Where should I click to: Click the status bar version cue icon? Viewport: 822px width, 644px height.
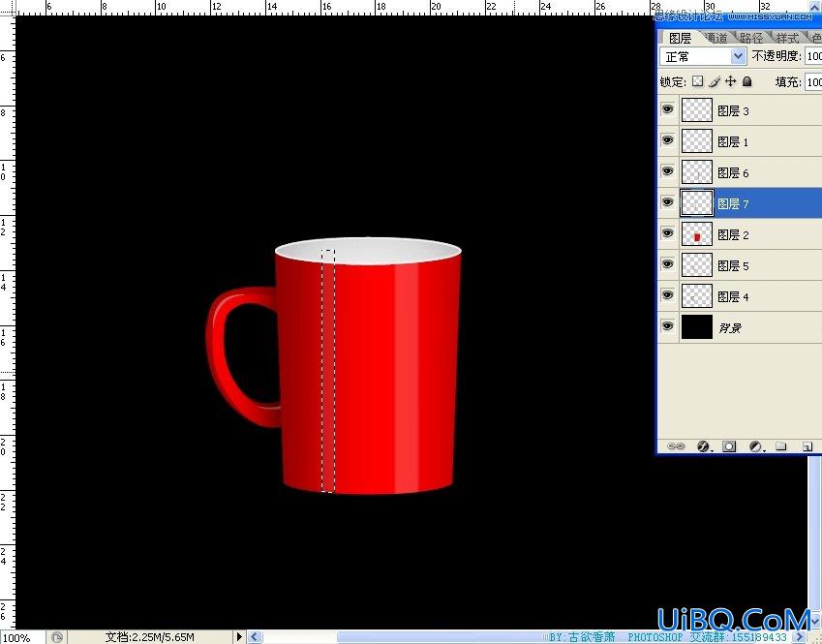(56, 637)
